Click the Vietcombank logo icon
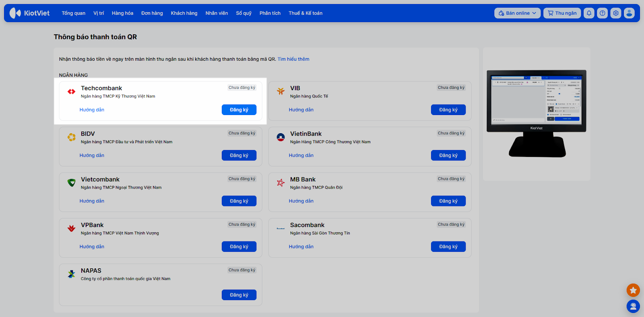 pos(72,183)
